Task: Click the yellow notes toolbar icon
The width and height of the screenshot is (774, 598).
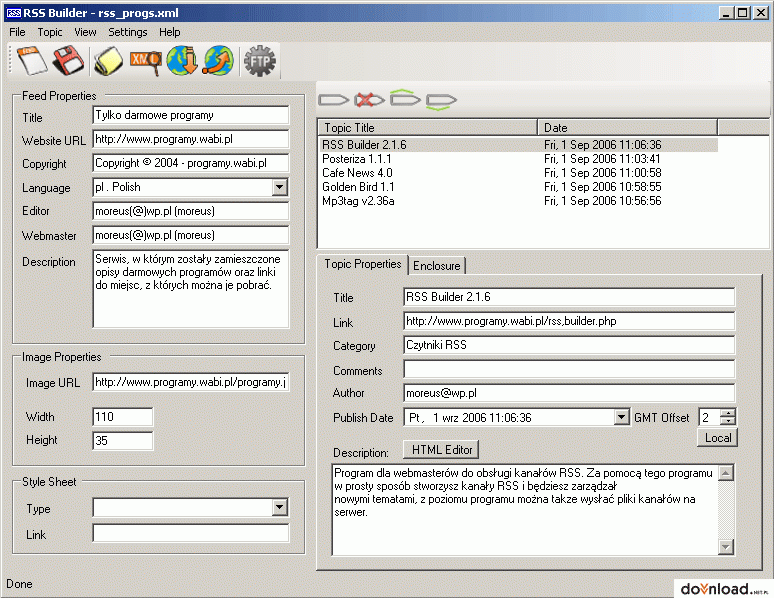Action: pyautogui.click(x=109, y=61)
